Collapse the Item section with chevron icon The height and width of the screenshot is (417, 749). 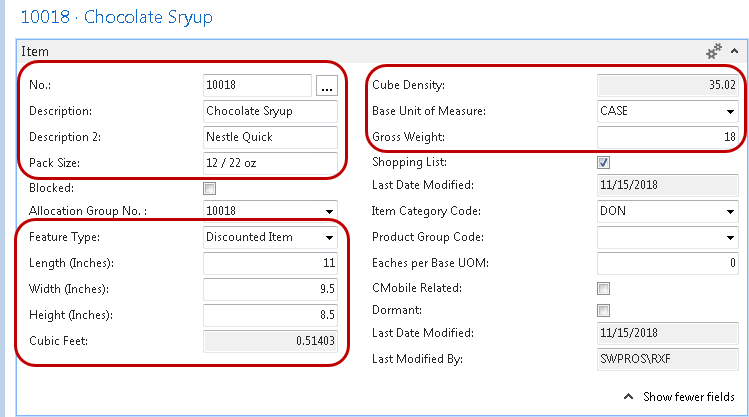tap(734, 50)
